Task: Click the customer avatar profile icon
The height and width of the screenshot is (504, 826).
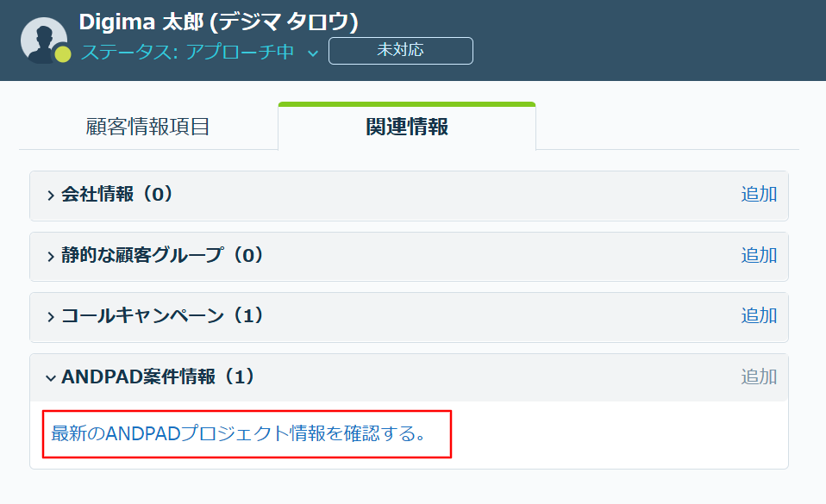Action: 44,40
